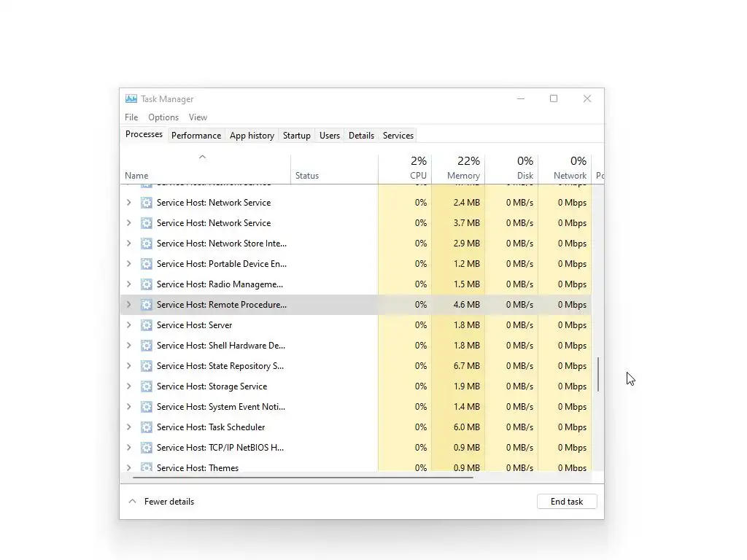Select the Processes tab
Screen dimensions: 747x560
click(144, 134)
